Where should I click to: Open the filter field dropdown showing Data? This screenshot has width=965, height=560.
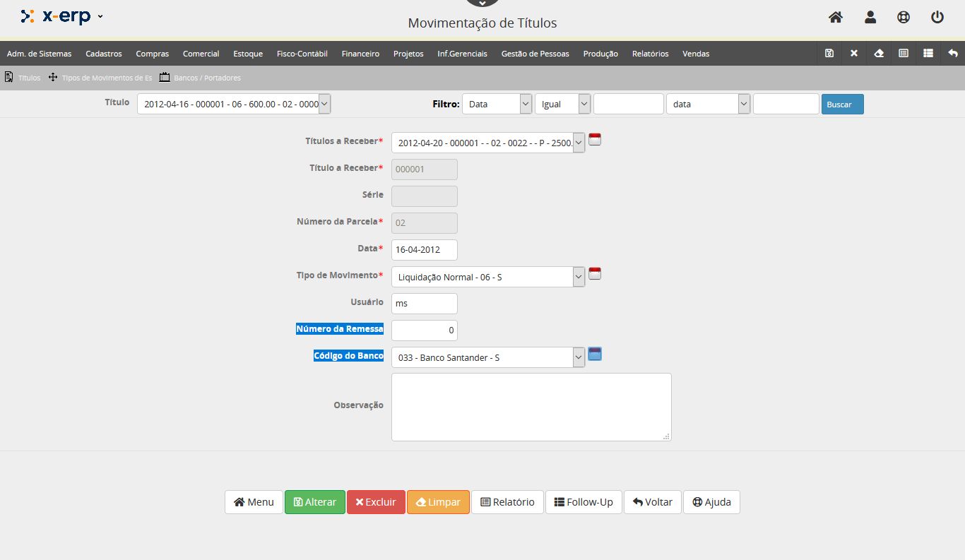coord(497,104)
